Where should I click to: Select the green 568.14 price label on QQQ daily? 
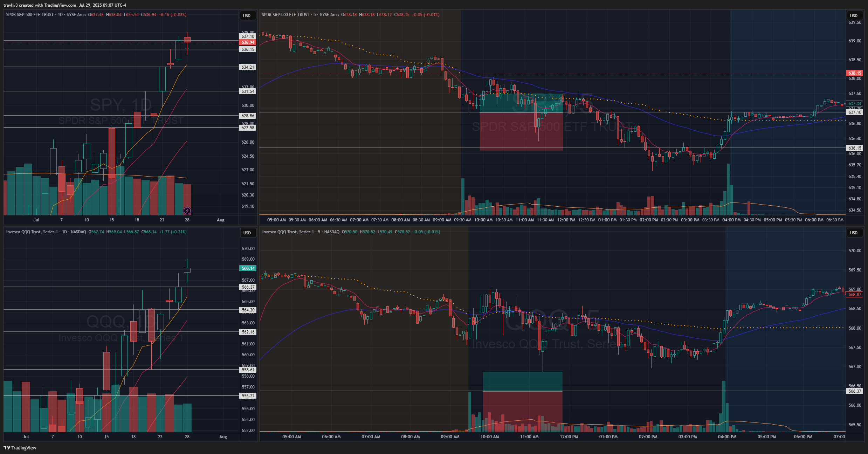click(x=248, y=268)
